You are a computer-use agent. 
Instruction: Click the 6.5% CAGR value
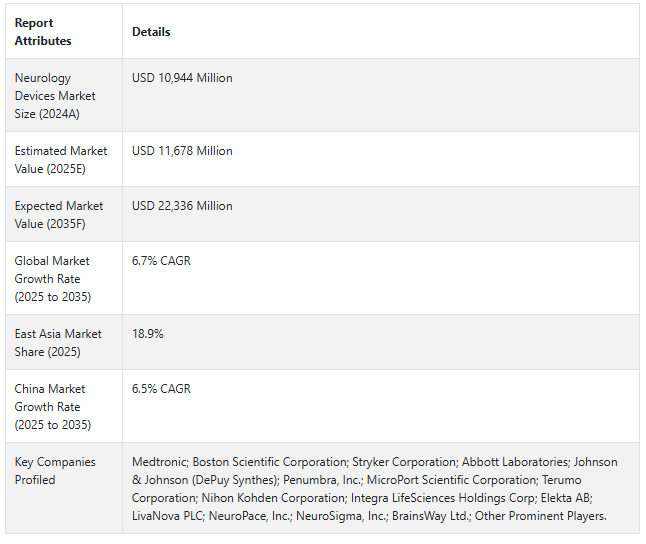(x=161, y=389)
